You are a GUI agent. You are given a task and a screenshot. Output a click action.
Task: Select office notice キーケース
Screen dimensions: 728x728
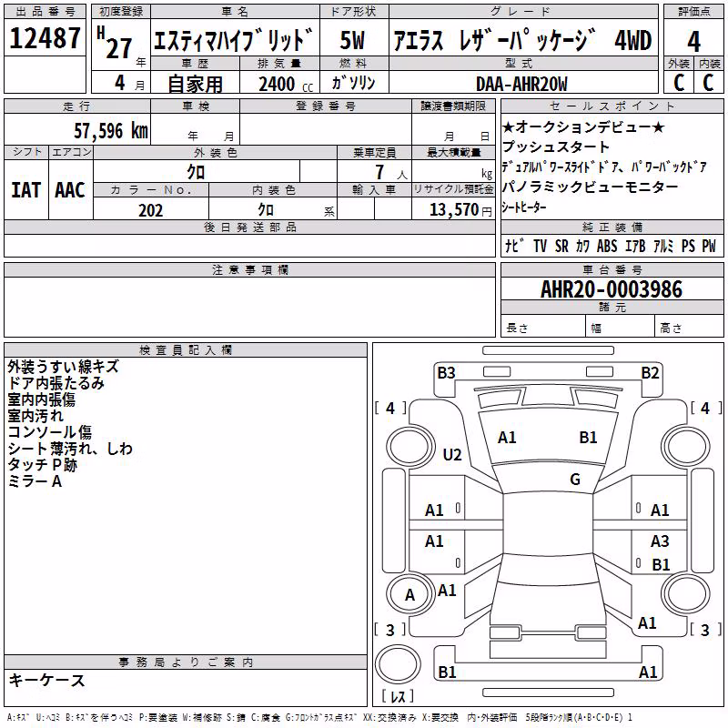click(47, 680)
